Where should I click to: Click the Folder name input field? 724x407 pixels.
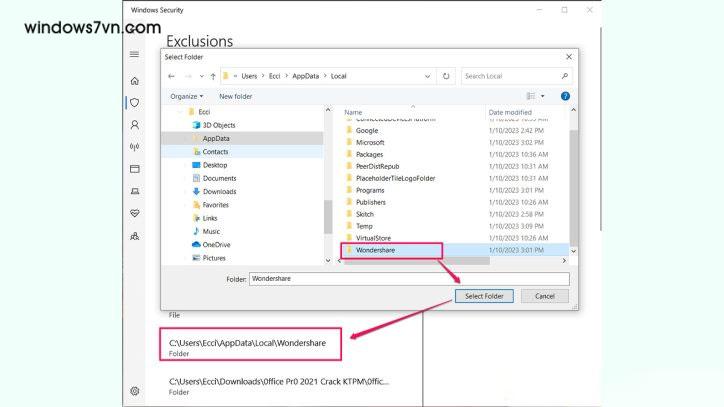[x=408, y=279]
